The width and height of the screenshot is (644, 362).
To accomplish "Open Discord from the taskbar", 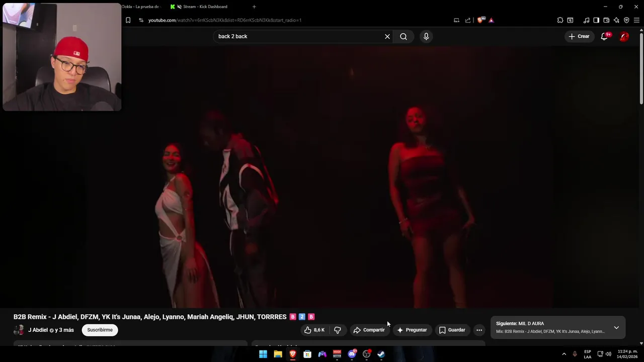I will [352, 354].
